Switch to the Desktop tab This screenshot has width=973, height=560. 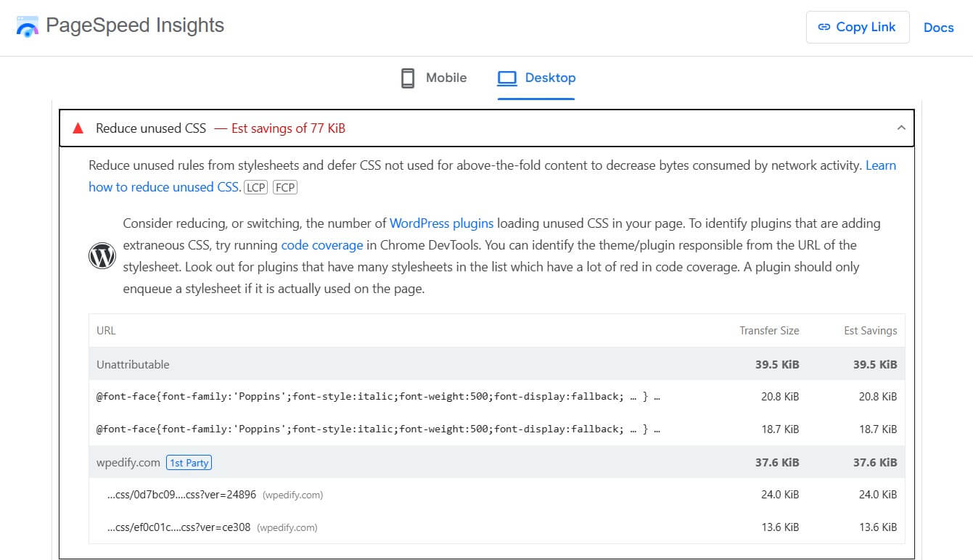536,78
